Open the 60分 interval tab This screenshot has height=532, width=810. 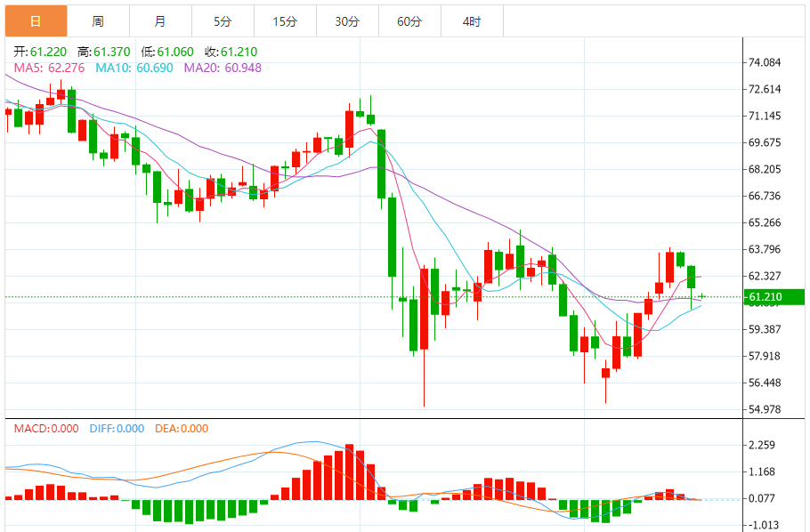(x=409, y=21)
